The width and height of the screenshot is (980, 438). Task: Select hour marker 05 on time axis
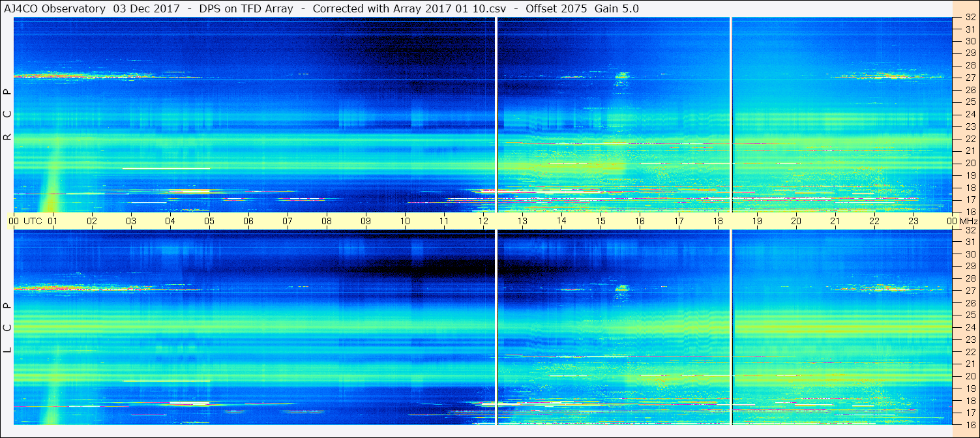pos(209,221)
